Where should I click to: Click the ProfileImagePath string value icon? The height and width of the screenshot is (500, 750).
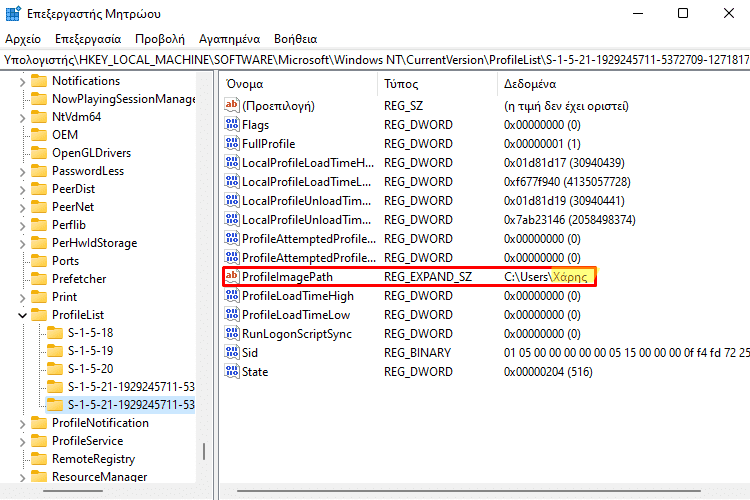pos(232,277)
